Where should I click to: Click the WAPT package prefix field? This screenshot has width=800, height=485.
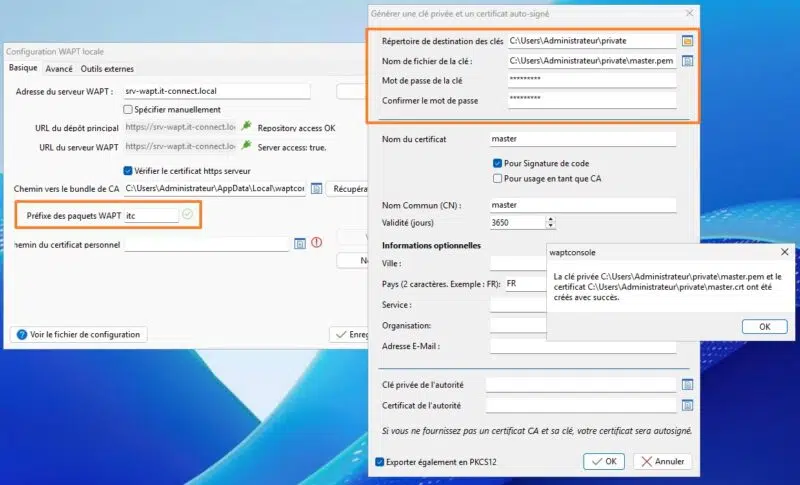(152, 216)
